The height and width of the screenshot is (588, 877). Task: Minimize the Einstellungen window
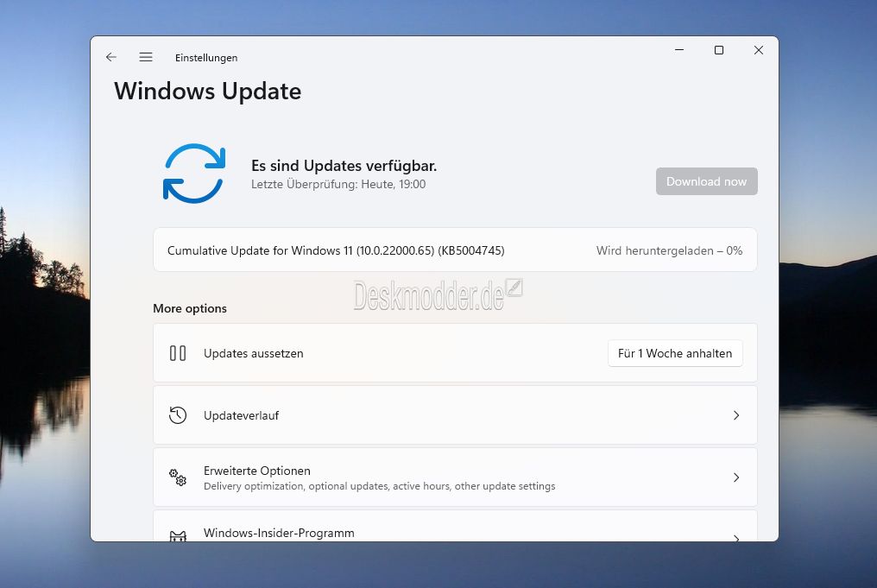(x=679, y=50)
